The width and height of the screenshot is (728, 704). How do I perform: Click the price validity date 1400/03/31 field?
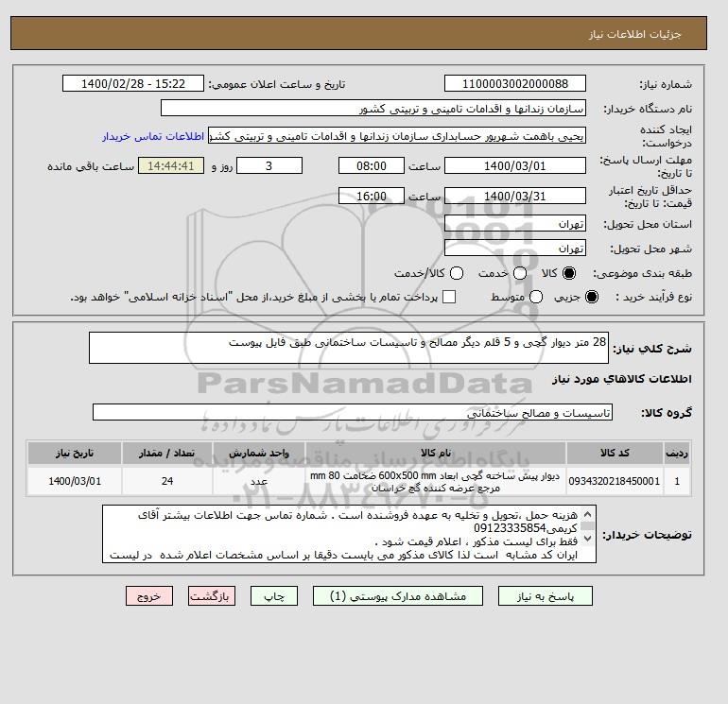point(515,196)
